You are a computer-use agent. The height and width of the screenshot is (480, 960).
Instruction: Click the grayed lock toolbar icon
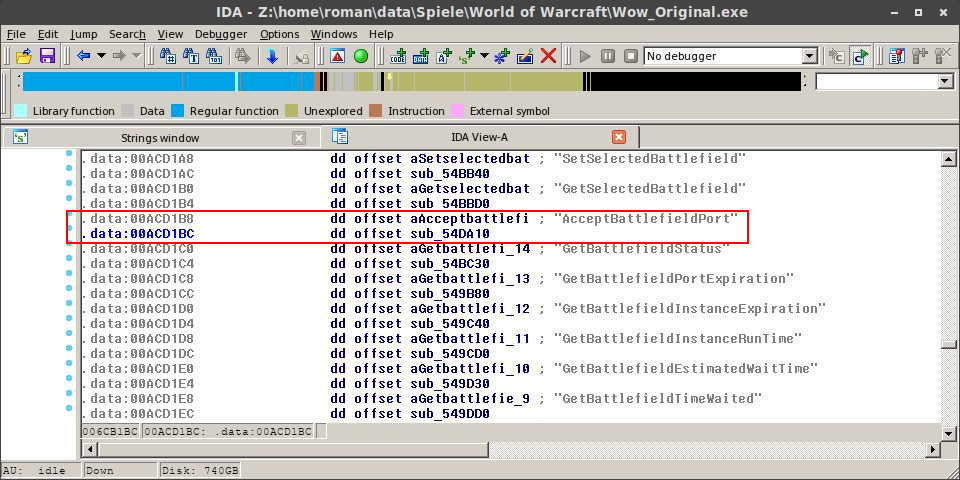(x=302, y=56)
